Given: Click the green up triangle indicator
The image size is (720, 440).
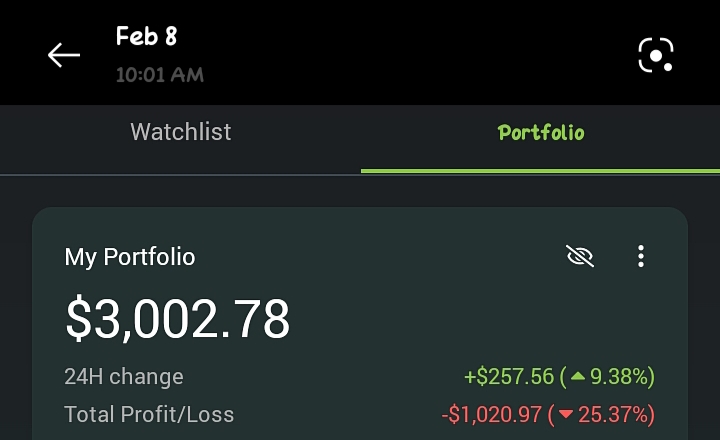Looking at the screenshot, I should 577,376.
